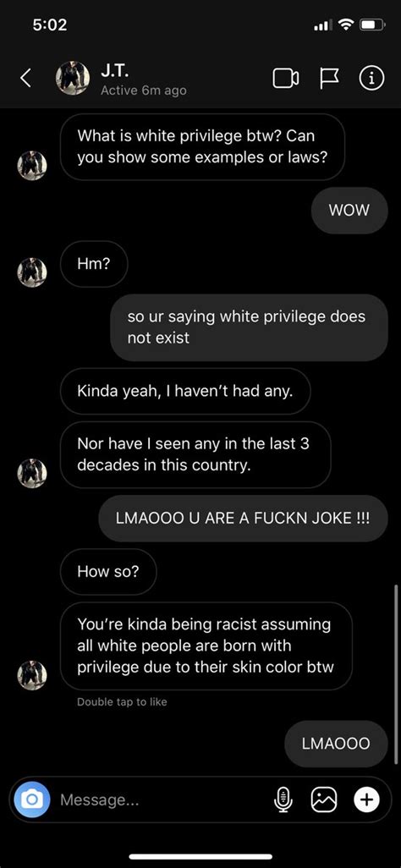401x868 pixels.
Task: Open J.T.'s profile picture in the header
Action: tap(73, 78)
